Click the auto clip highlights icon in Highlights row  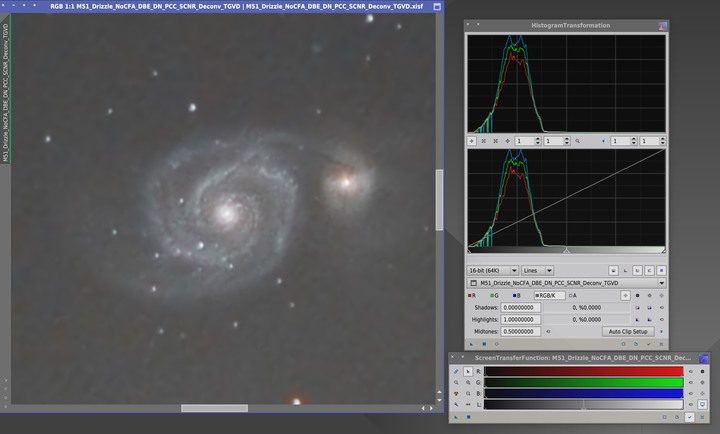coord(637,320)
